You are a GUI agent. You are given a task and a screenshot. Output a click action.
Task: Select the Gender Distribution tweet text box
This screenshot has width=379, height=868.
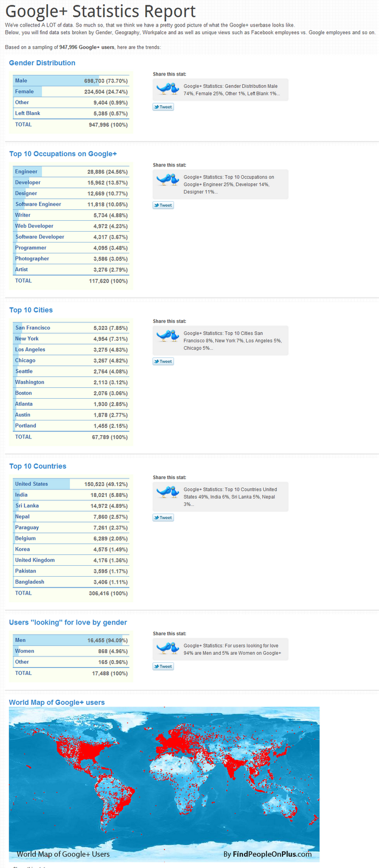(221, 90)
